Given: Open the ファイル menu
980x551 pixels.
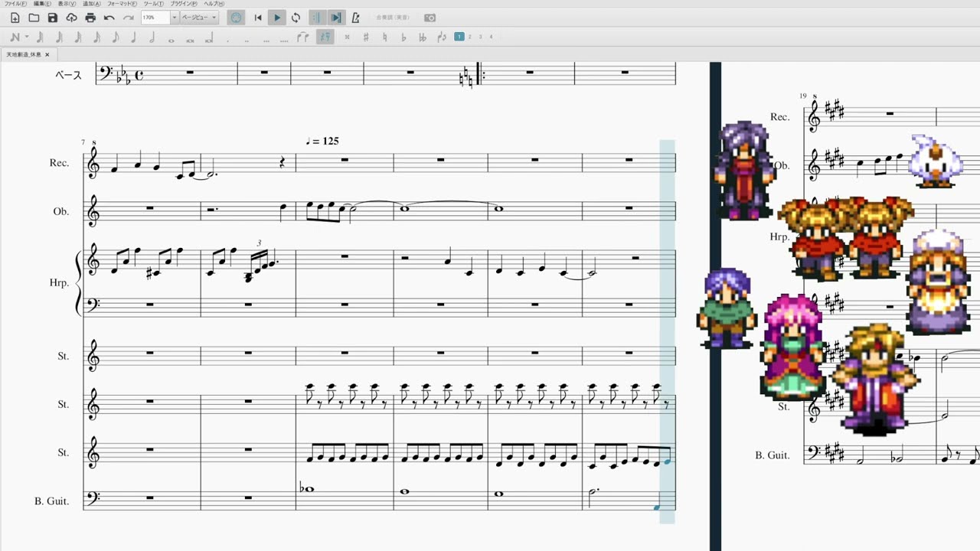Looking at the screenshot, I should pyautogui.click(x=15, y=4).
